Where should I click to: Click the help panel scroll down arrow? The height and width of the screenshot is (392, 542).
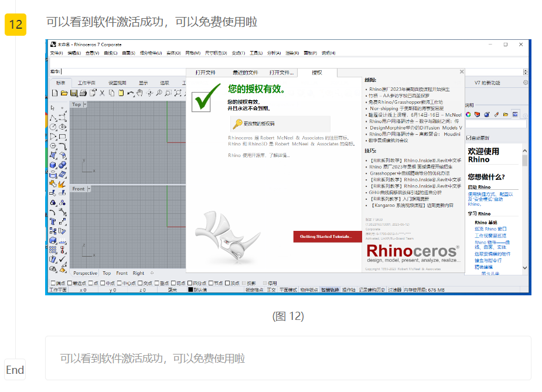[x=525, y=268]
